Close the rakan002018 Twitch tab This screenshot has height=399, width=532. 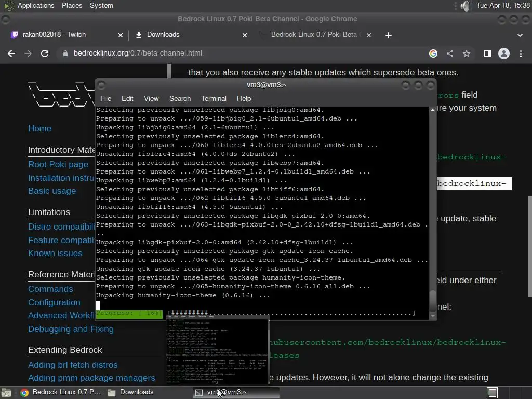coord(121,35)
